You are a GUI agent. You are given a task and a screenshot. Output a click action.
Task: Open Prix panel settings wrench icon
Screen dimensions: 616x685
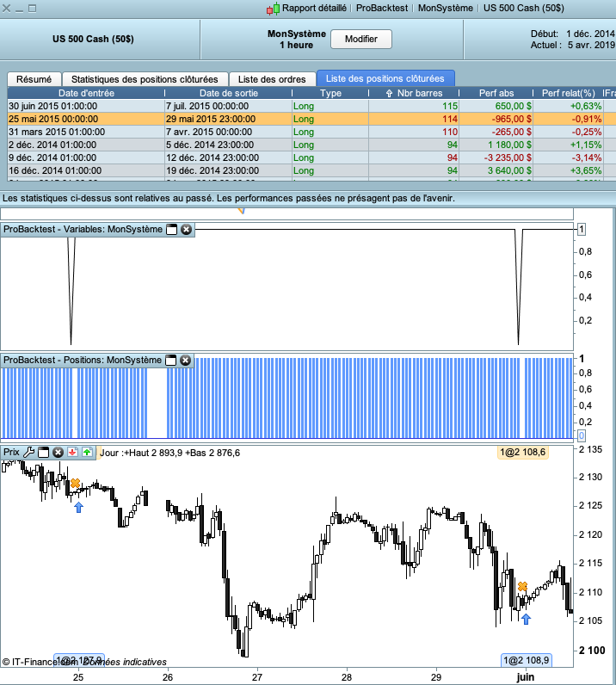(29, 452)
